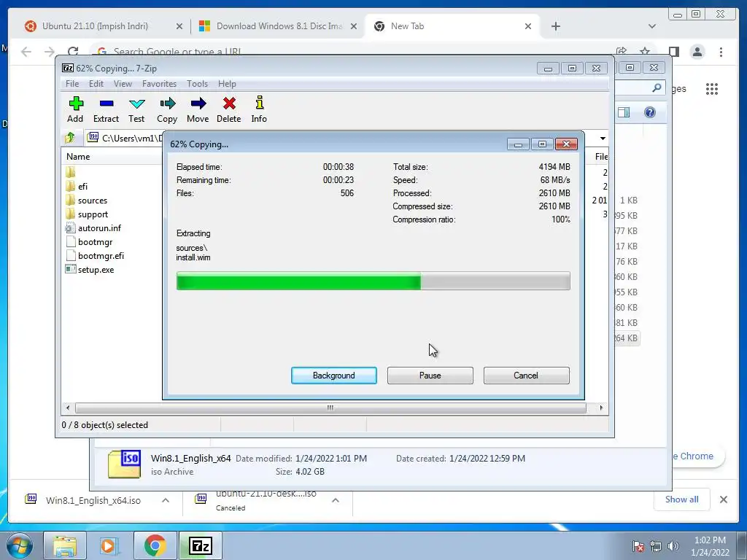The width and height of the screenshot is (747, 560).
Task: Reload the Chrome page
Action: tap(73, 52)
